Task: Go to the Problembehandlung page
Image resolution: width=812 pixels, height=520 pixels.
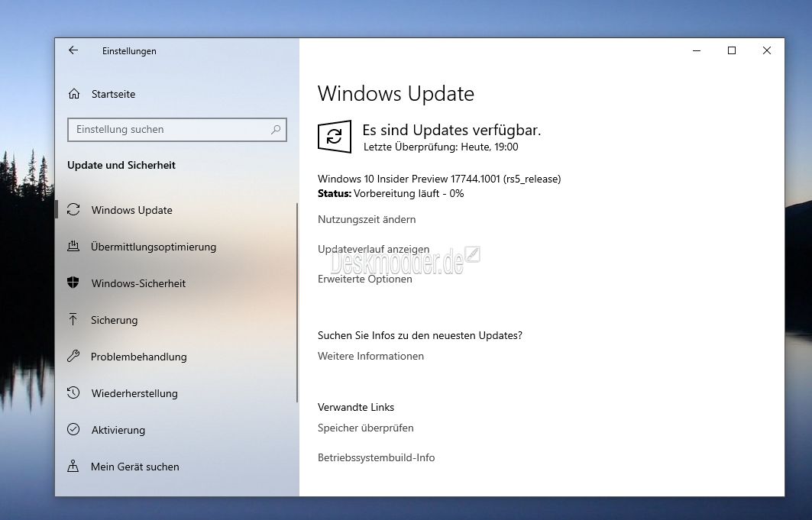Action: pos(139,357)
